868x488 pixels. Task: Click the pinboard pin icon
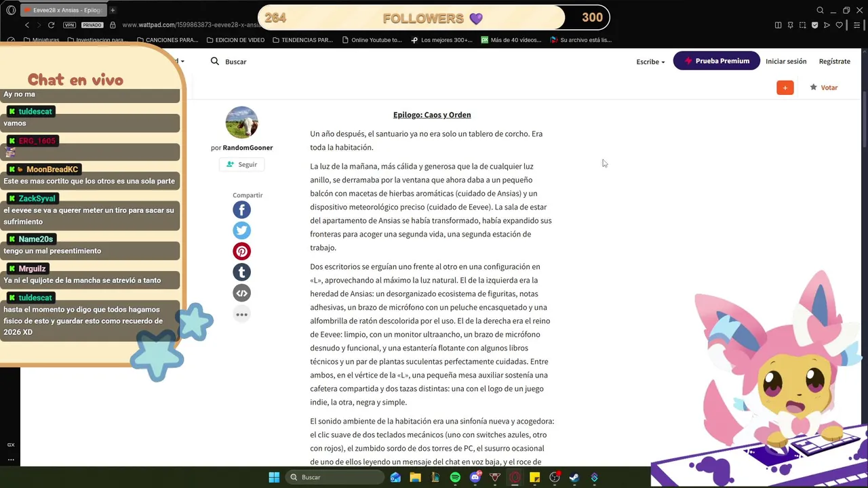pos(790,25)
